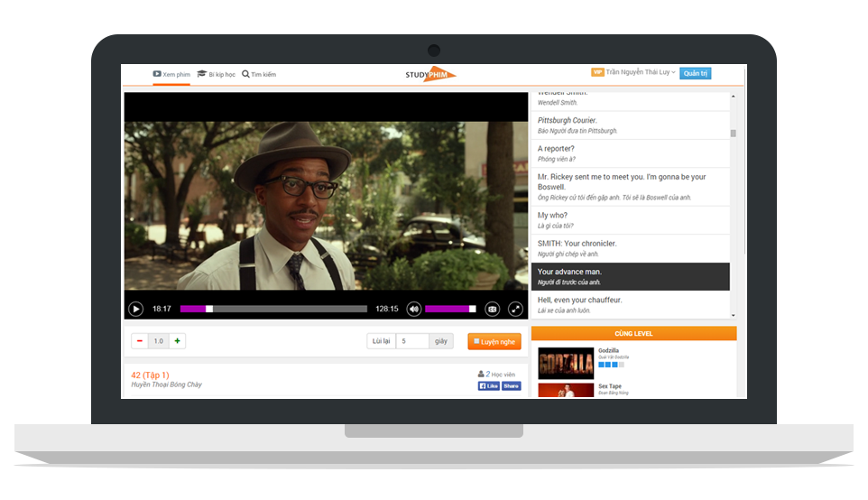Viewport: 868px width, 500px height.
Task: Click the Facebook Like button
Action: tap(489, 386)
